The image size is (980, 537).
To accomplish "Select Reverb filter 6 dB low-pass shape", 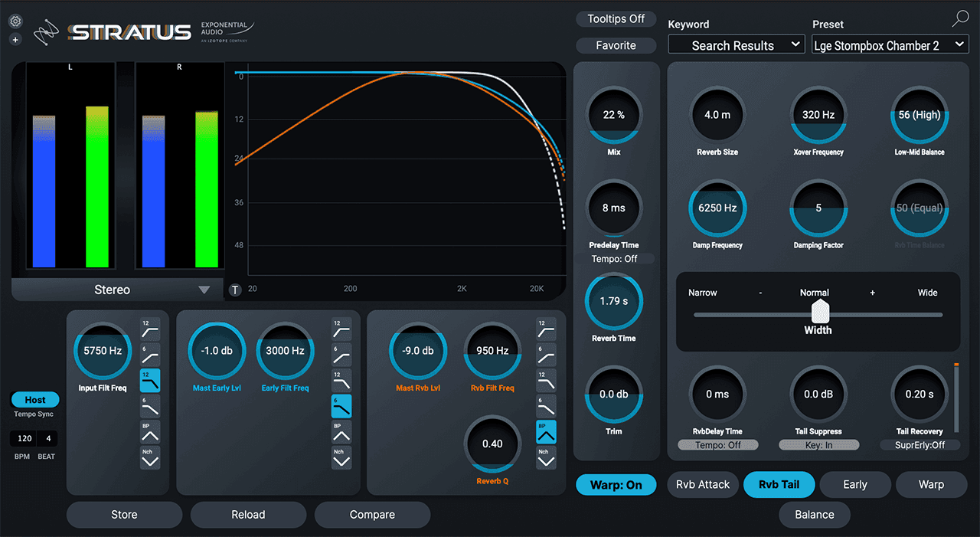I will [546, 406].
